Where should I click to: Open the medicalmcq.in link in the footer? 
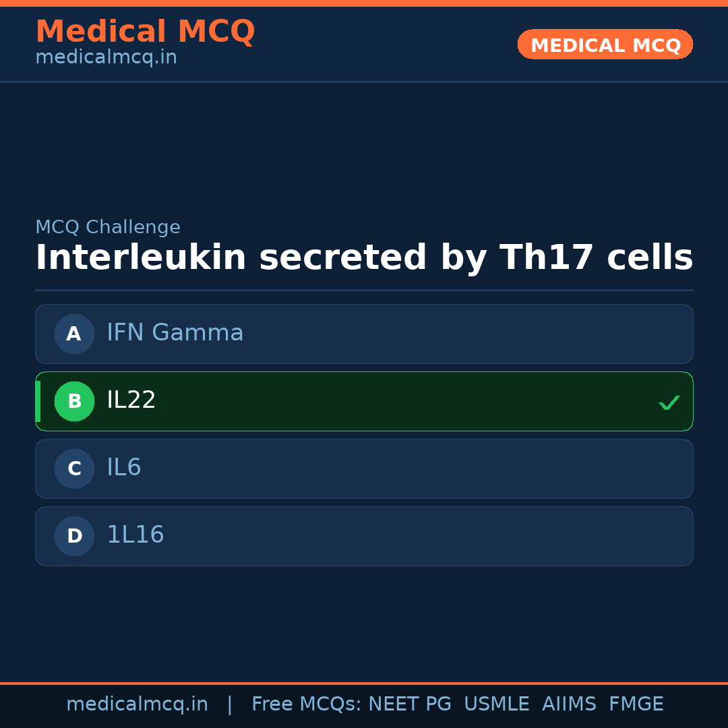pyautogui.click(x=137, y=704)
